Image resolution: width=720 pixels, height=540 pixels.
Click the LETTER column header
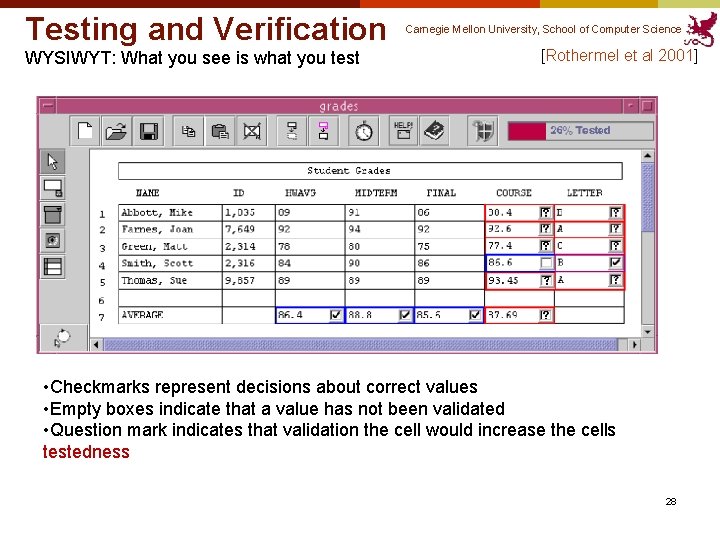point(585,193)
